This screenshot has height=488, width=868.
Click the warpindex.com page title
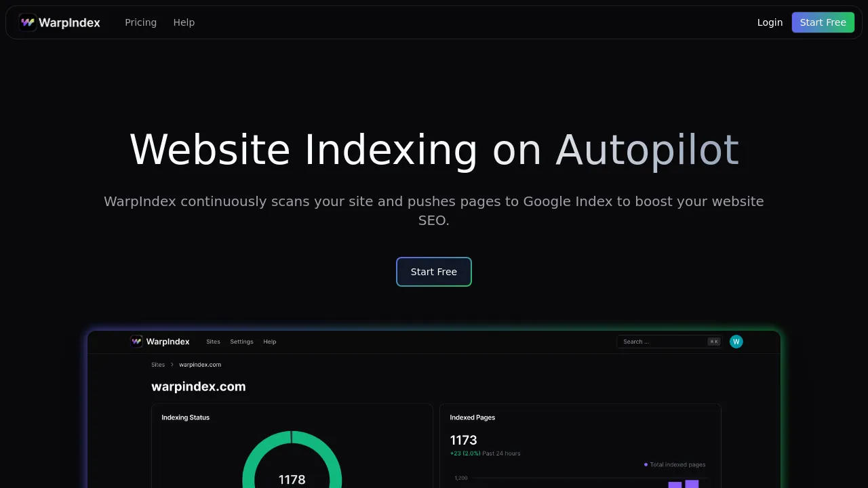(x=199, y=386)
